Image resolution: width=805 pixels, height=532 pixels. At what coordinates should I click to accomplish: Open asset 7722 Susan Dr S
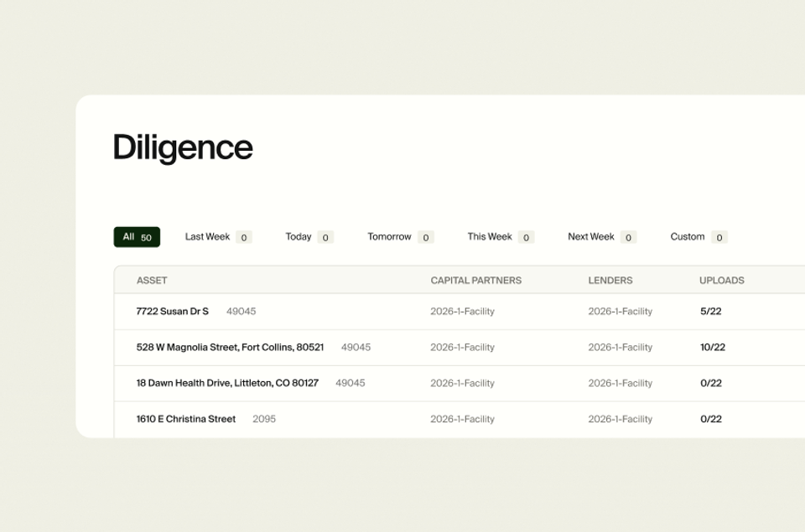173,312
